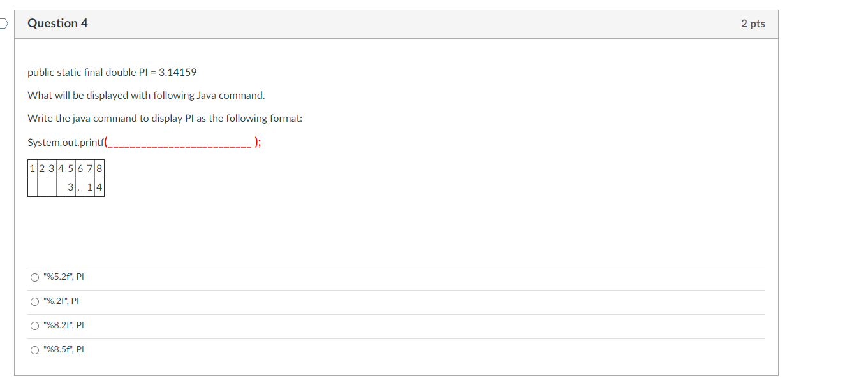Click the "%8.5f", PI answer label
This screenshot has width=868, height=383.
[63, 350]
